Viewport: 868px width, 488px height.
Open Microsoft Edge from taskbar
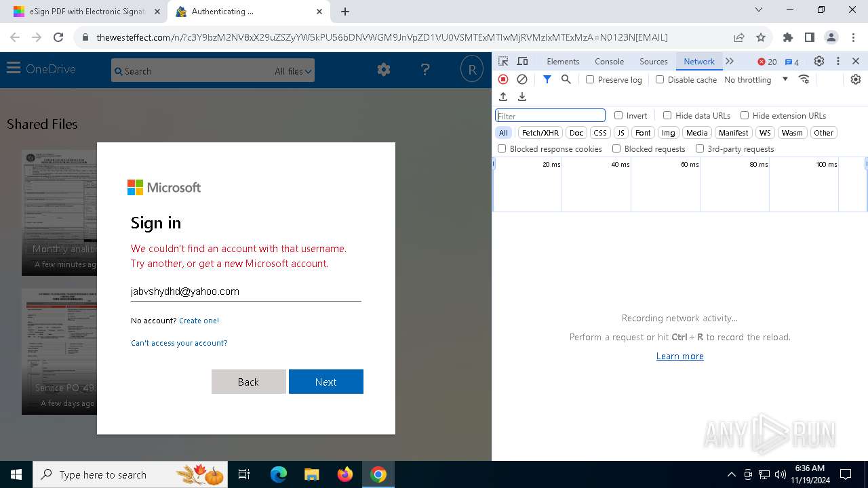coord(279,474)
